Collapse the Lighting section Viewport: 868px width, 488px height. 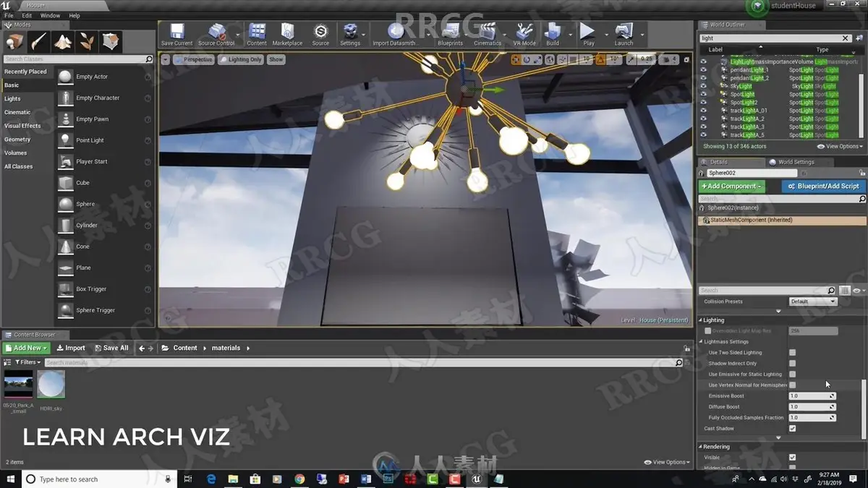point(701,320)
